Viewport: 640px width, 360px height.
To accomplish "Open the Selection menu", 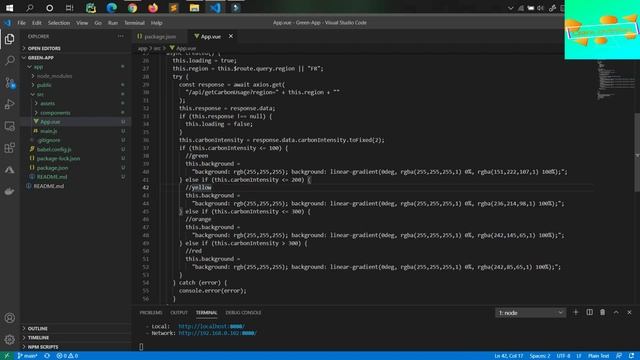I will (59, 23).
